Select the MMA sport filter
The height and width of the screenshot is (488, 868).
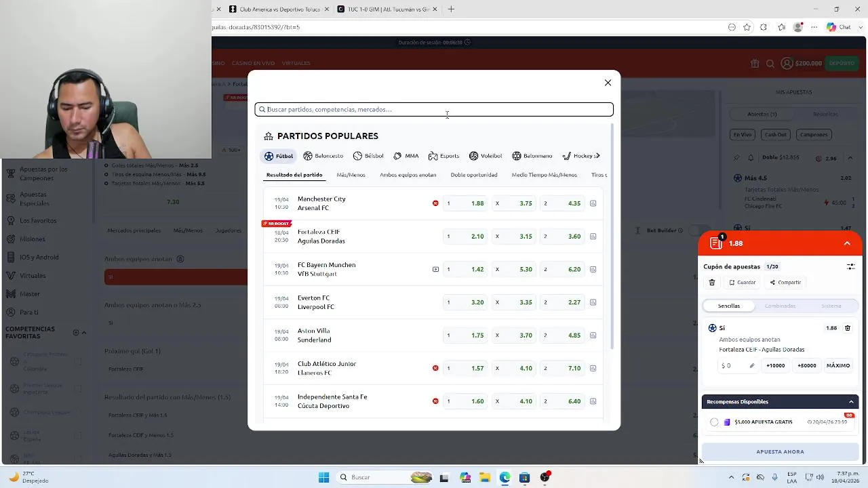tap(406, 156)
